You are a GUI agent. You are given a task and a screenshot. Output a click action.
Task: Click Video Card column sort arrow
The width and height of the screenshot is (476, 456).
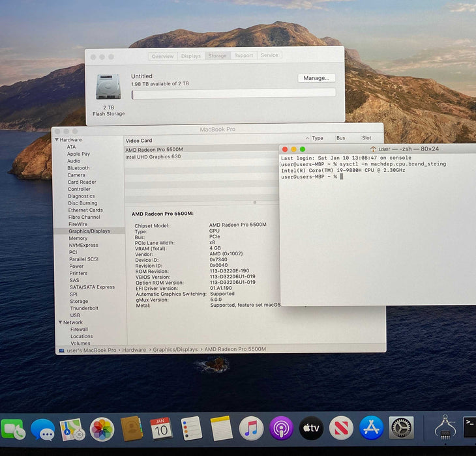[x=307, y=138]
